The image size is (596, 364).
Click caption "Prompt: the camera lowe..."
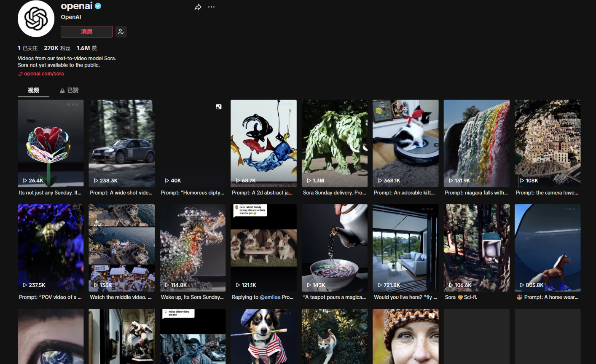tap(547, 193)
